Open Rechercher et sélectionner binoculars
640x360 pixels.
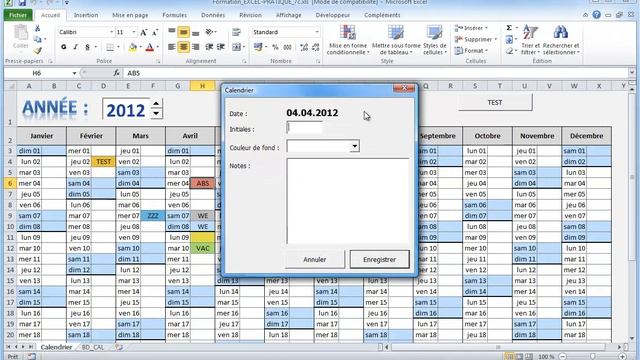pos(561,40)
